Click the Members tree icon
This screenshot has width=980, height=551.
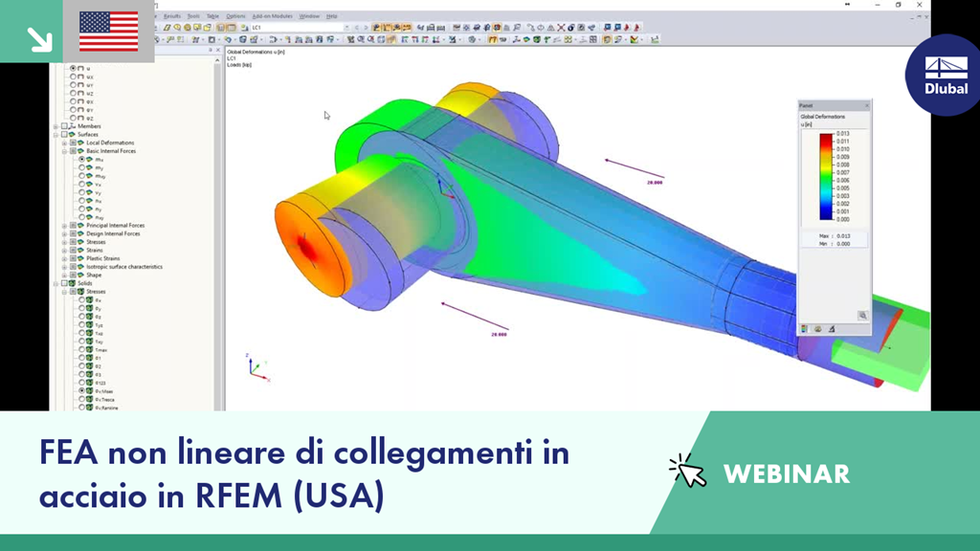click(x=72, y=126)
